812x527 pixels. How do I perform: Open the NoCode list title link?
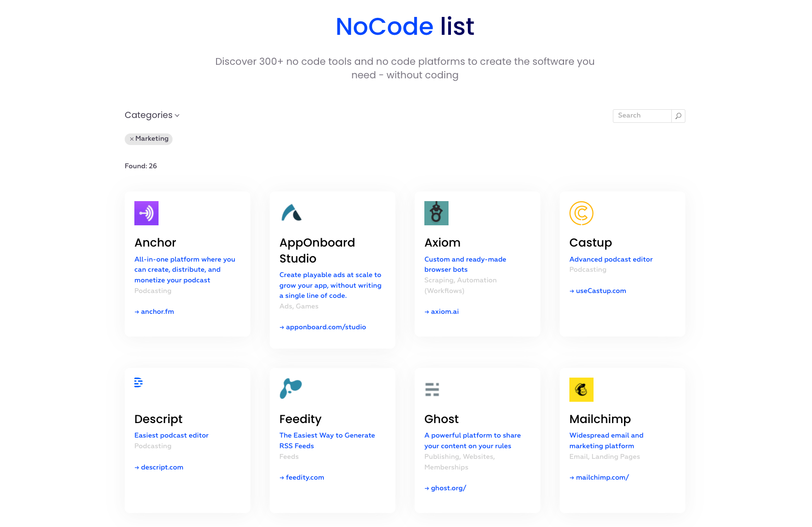[405, 26]
